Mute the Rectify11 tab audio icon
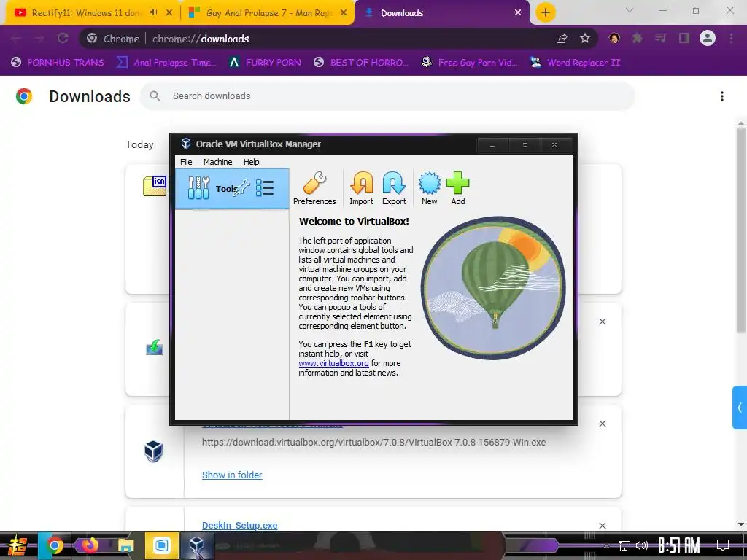This screenshot has height=560, width=747. click(153, 13)
